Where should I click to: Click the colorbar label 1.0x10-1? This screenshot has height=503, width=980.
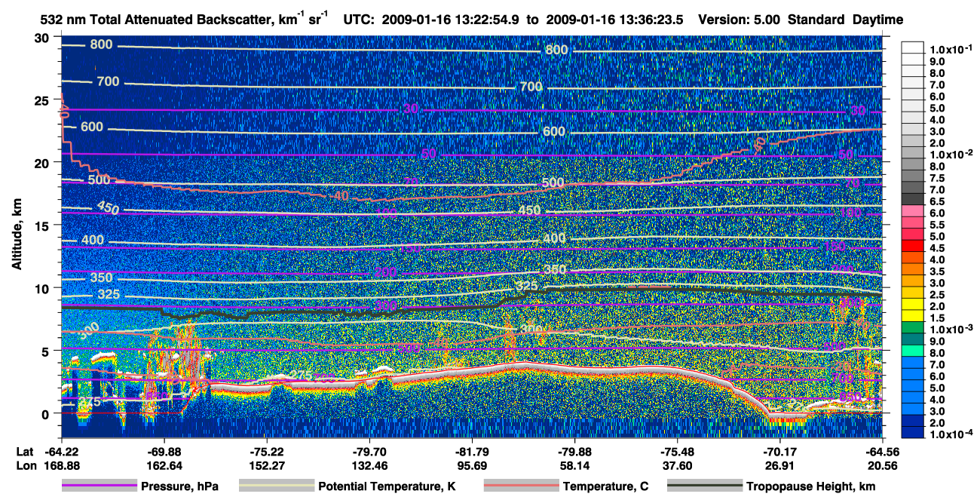coord(950,49)
